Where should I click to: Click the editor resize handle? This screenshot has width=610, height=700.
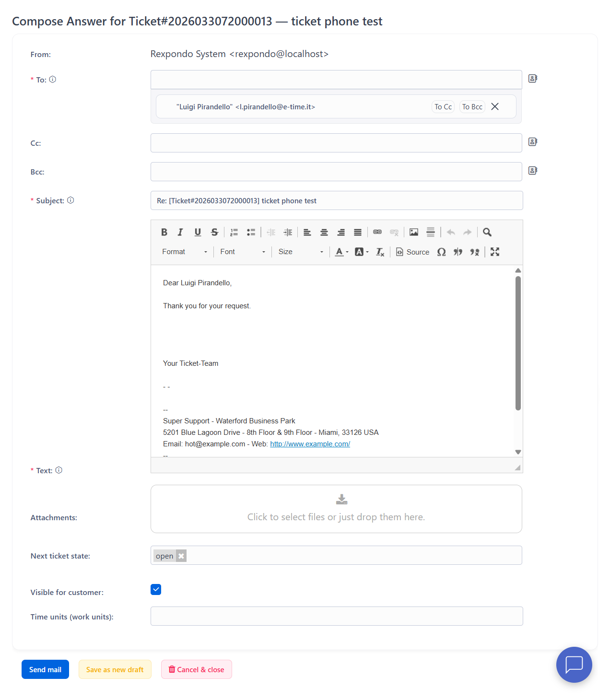[517, 467]
